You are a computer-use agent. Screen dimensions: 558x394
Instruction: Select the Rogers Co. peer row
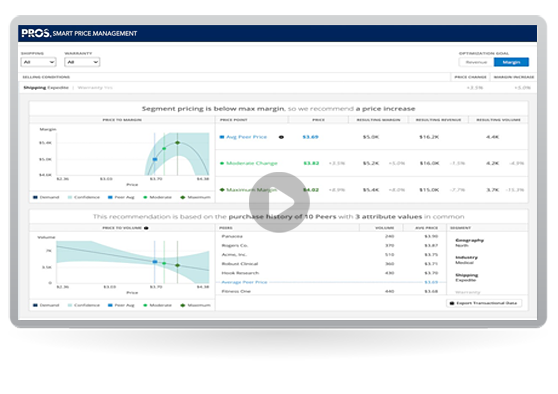(x=330, y=246)
